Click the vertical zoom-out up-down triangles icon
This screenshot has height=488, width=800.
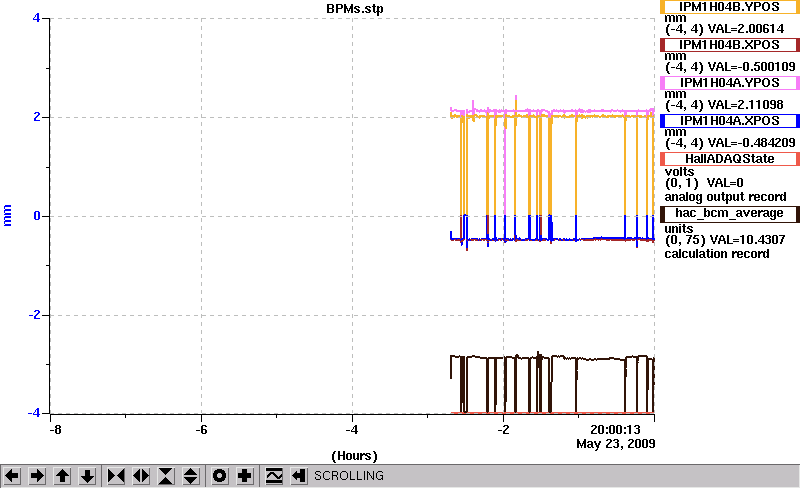tap(191, 476)
